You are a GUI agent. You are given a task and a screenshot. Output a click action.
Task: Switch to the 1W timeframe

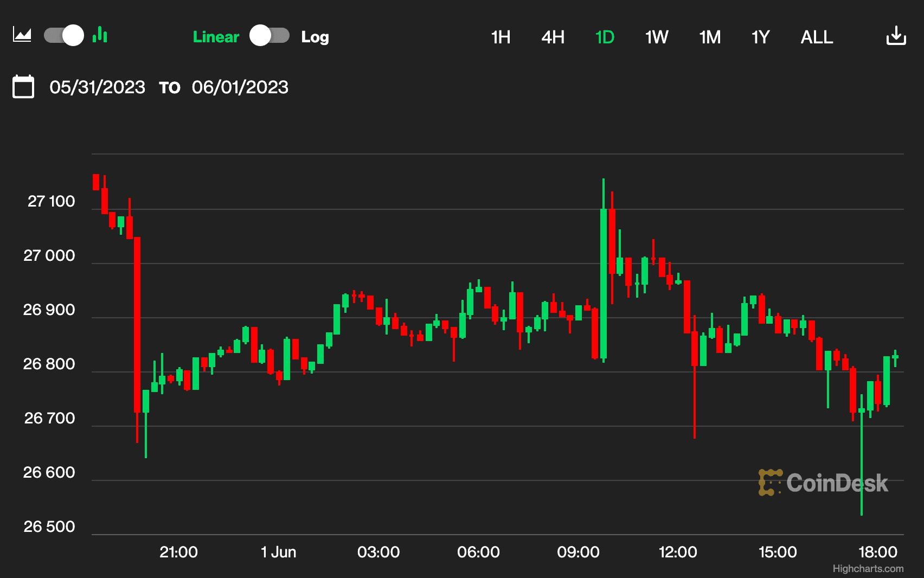(657, 37)
